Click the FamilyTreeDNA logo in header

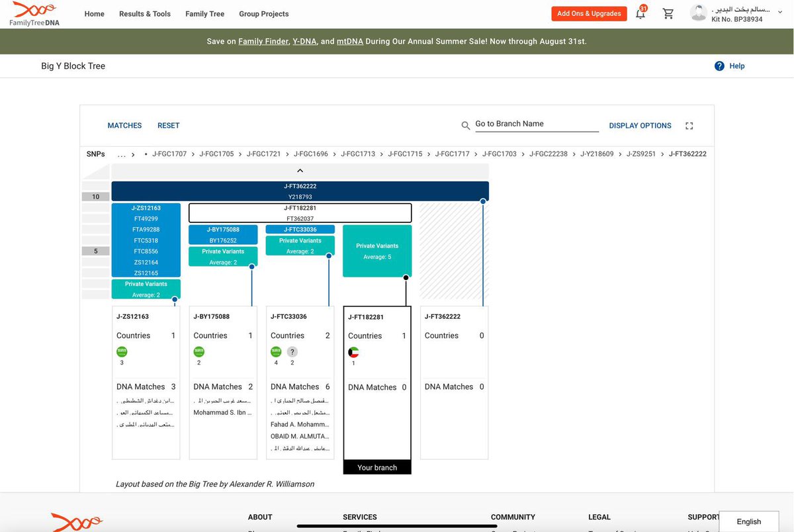click(x=34, y=13)
